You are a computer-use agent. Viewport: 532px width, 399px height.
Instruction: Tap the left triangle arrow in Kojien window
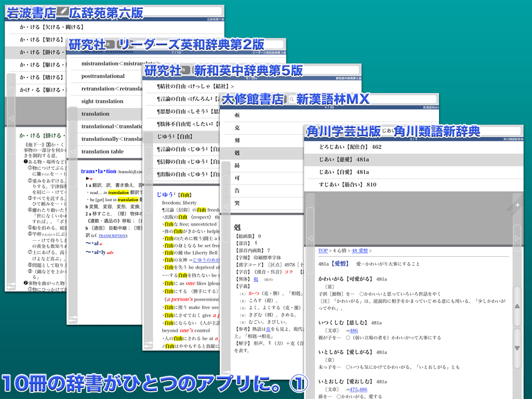[11, 118]
